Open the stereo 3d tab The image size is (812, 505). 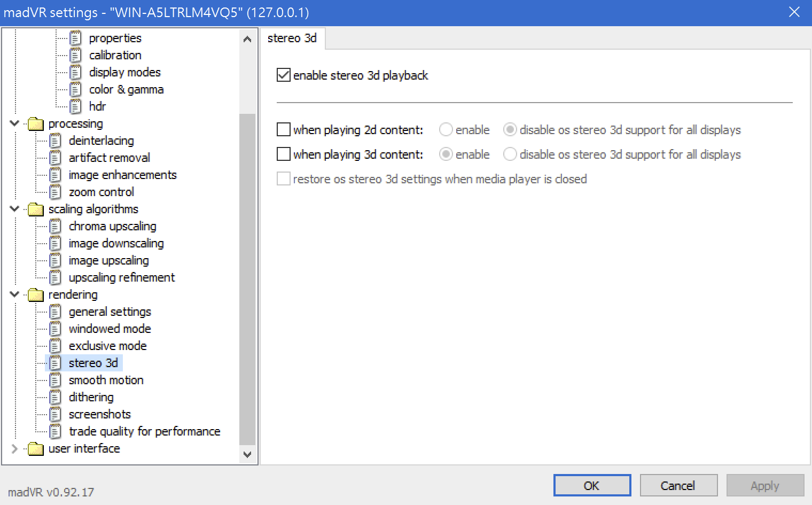click(x=292, y=38)
